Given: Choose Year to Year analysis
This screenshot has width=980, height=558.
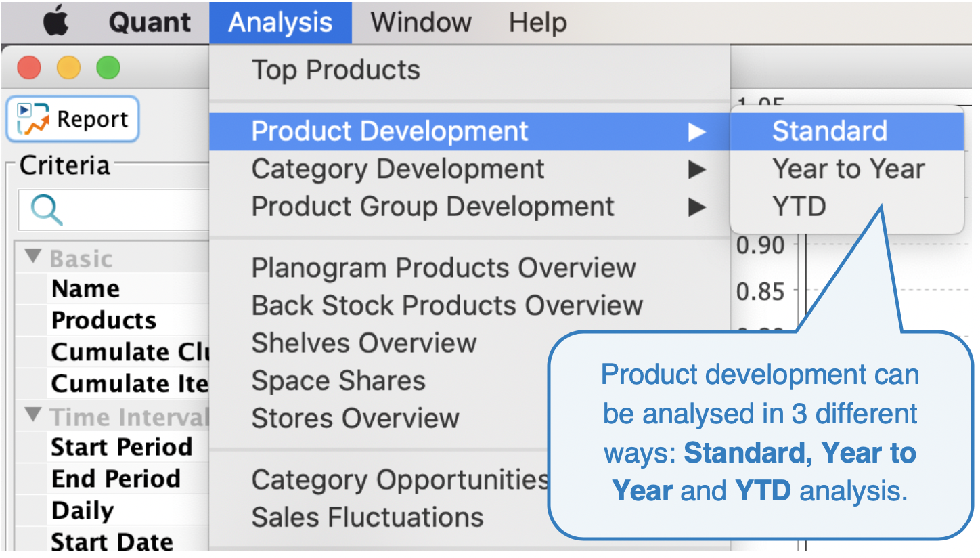Looking at the screenshot, I should tap(848, 169).
